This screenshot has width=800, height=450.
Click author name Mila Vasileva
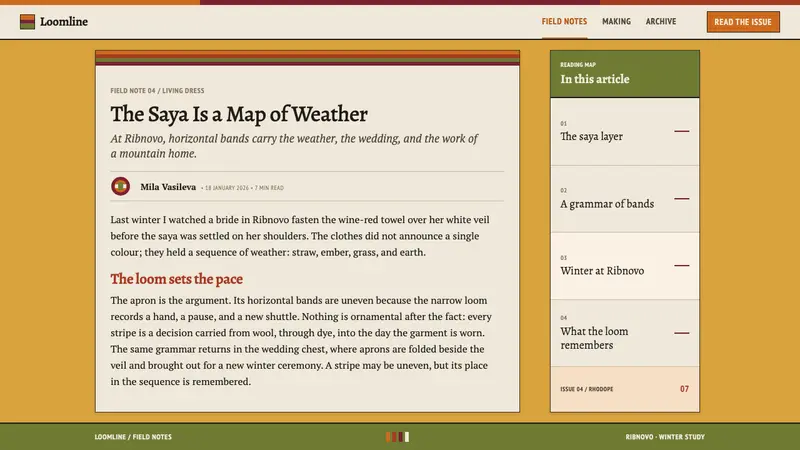tap(168, 187)
